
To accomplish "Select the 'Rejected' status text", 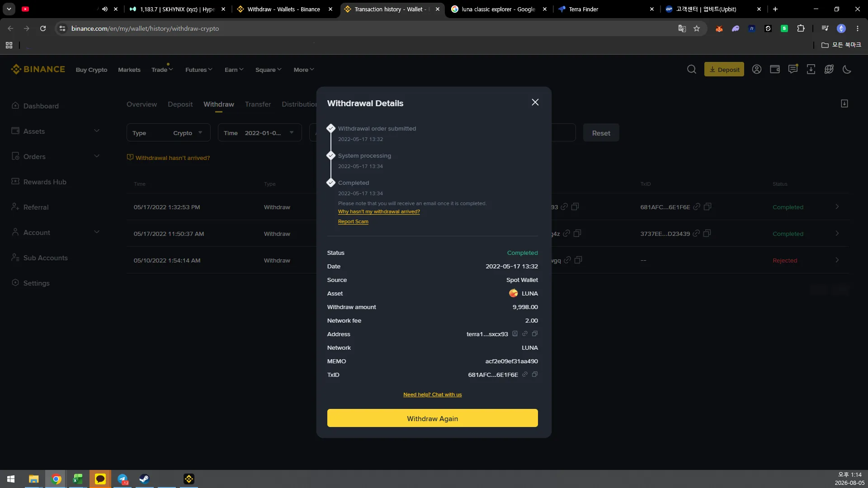I will tap(785, 261).
